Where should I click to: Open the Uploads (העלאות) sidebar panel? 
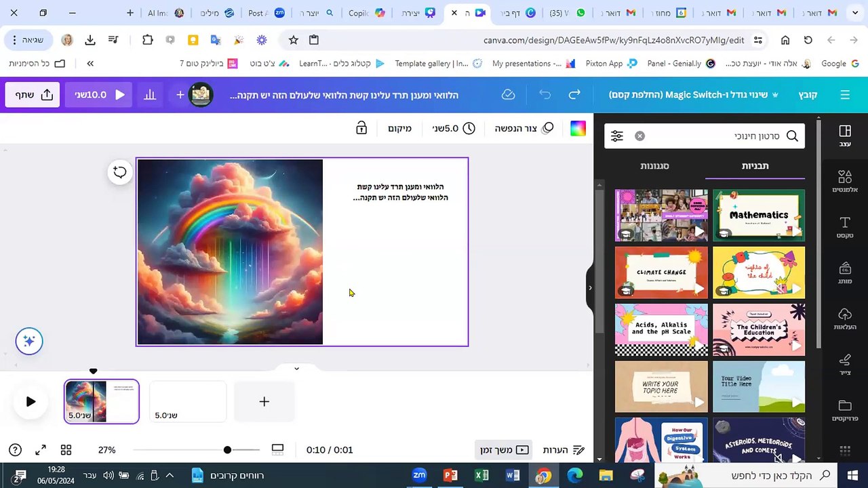[x=844, y=319]
